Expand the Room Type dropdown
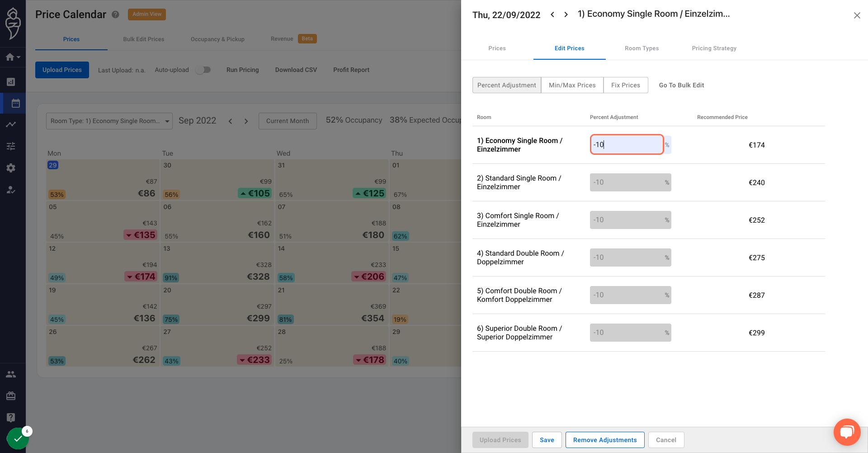Viewport: 868px width, 453px height. tap(109, 121)
